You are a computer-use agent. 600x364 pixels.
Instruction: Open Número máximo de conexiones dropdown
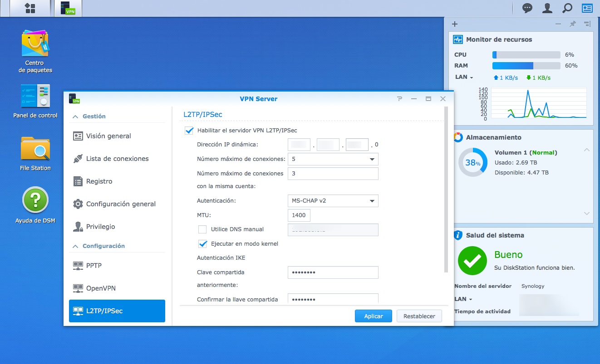pos(333,159)
